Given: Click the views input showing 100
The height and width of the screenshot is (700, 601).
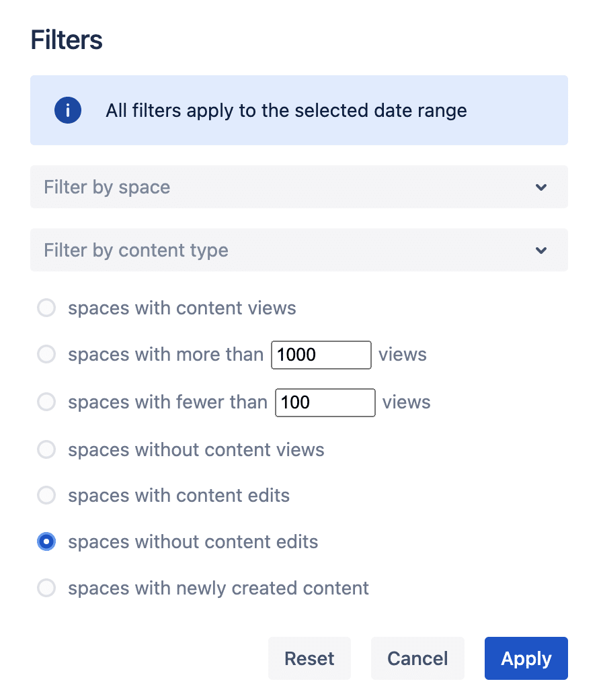Looking at the screenshot, I should (x=325, y=402).
